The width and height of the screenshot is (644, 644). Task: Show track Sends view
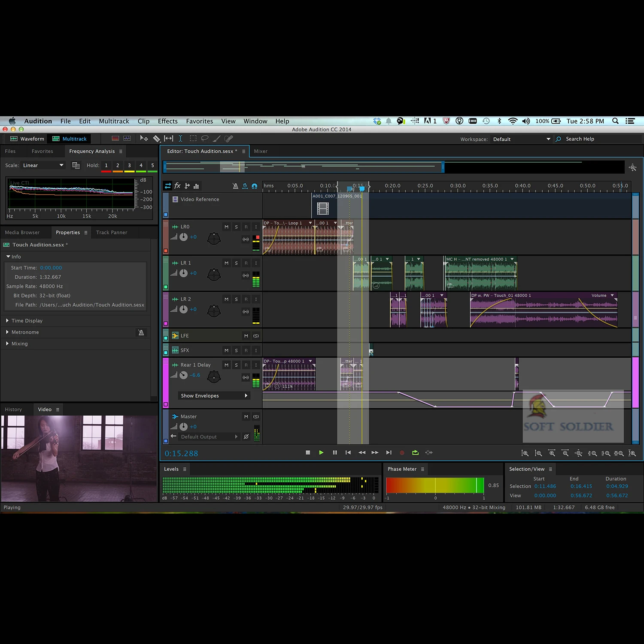[x=187, y=186]
